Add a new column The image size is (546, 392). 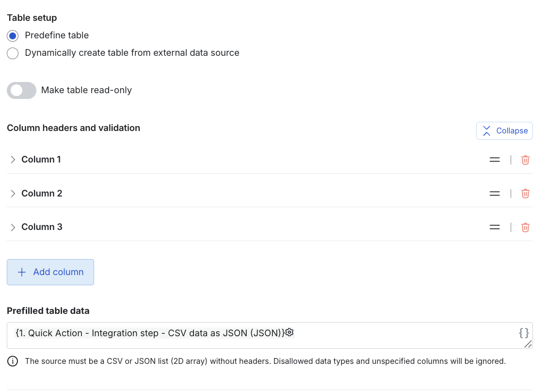pos(50,272)
